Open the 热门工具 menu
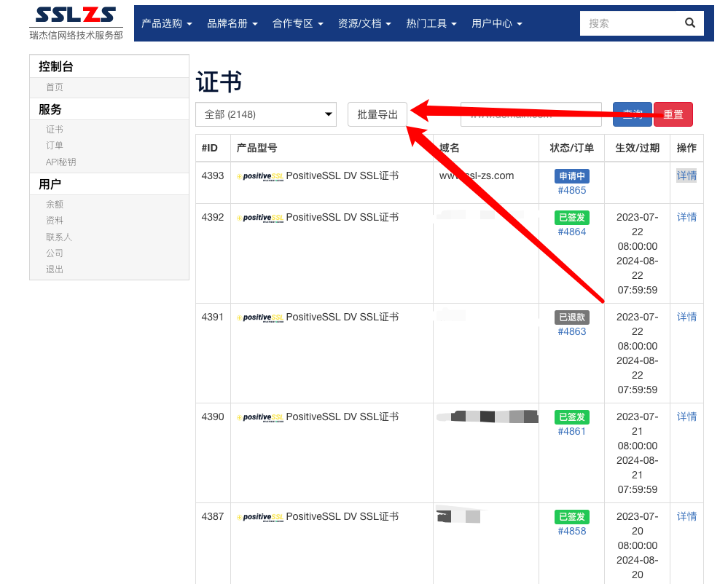The height and width of the screenshot is (584, 728). (431, 23)
